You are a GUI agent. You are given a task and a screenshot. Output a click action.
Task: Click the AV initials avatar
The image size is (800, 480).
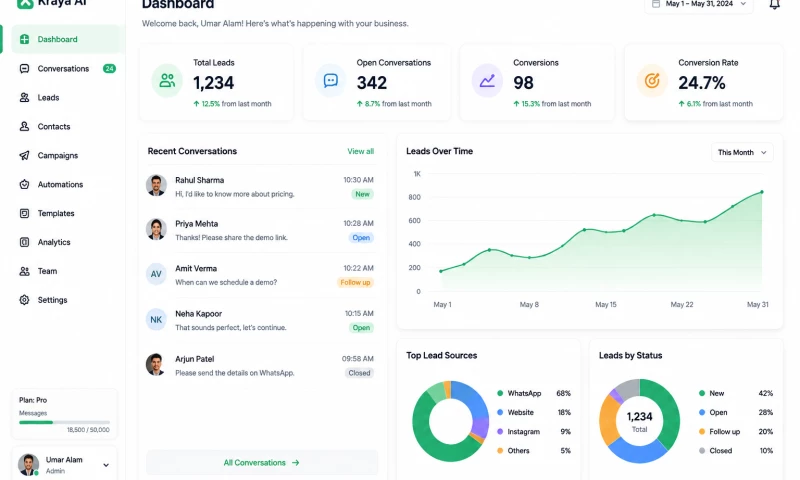point(156,274)
